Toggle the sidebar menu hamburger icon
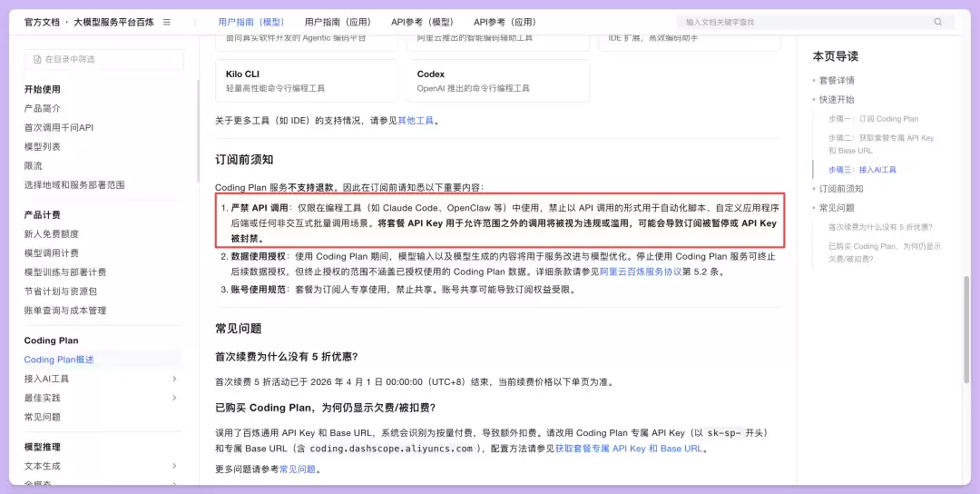The width and height of the screenshot is (980, 494). [x=167, y=22]
